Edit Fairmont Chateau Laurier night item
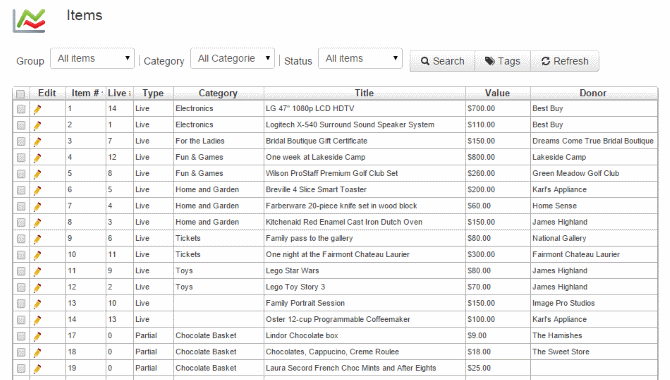 [x=37, y=256]
